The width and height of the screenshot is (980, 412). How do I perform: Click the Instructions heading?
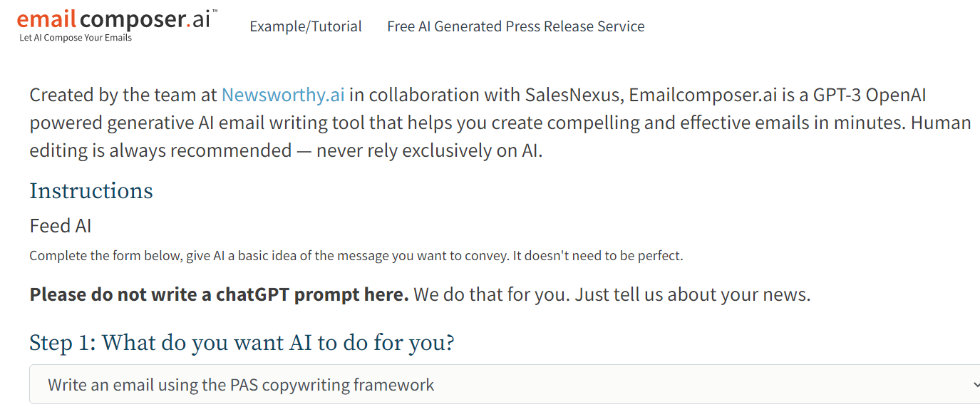pyautogui.click(x=91, y=191)
